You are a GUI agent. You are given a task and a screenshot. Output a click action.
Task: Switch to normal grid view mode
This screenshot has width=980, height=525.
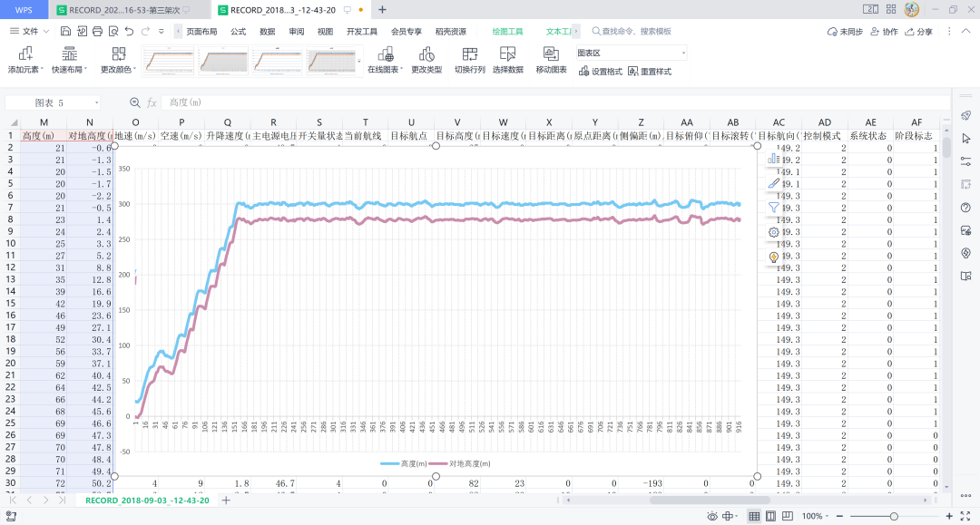[x=753, y=516]
